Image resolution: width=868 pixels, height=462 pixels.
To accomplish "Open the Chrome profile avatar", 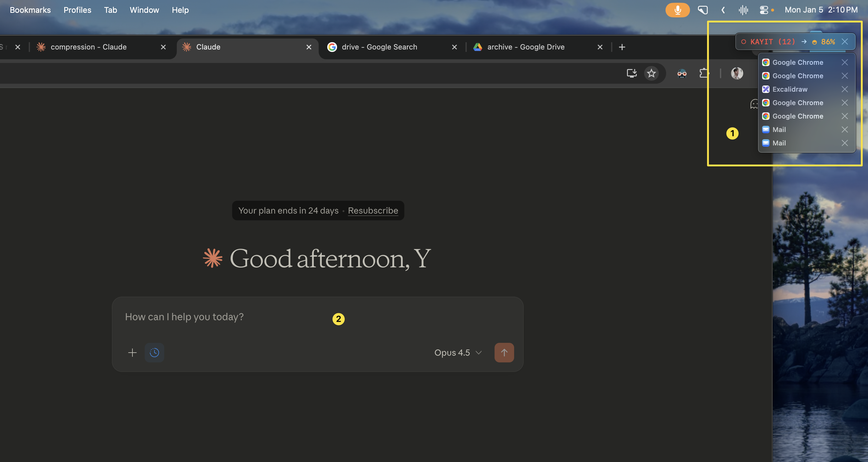I will click(x=736, y=73).
